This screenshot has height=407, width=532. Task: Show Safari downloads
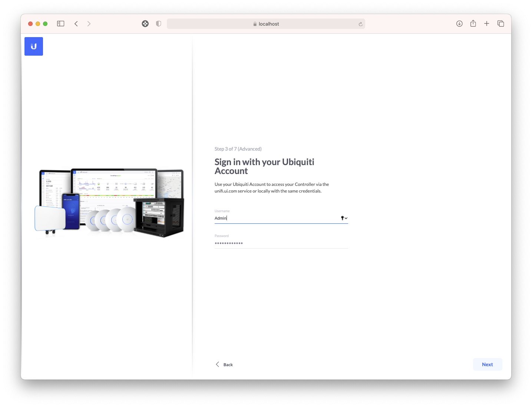459,24
